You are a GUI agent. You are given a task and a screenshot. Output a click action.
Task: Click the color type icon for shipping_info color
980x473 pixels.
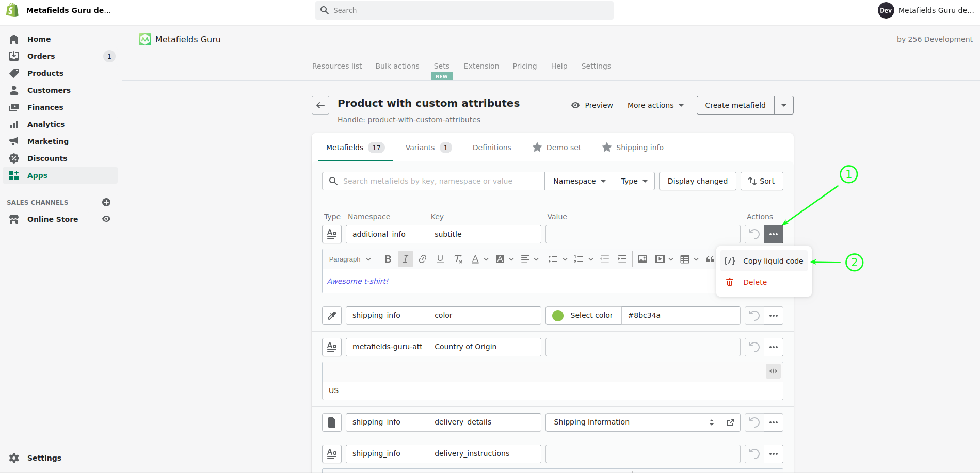point(332,316)
